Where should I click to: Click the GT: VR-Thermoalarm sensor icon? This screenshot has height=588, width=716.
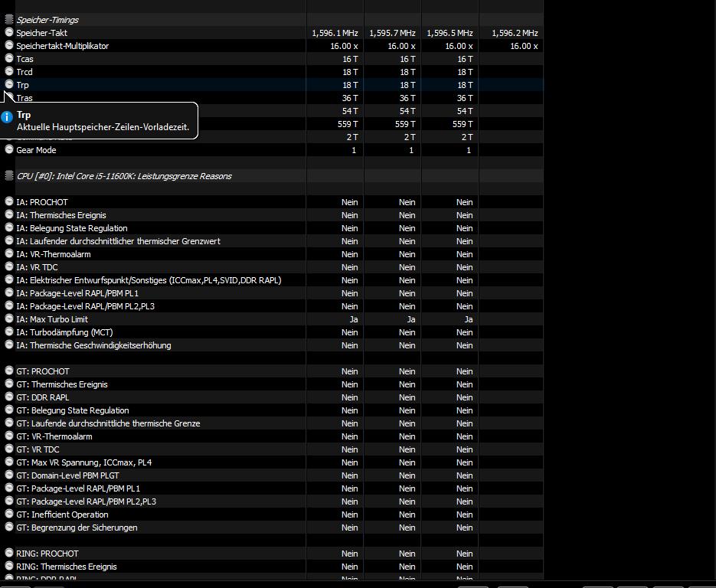coord(9,436)
